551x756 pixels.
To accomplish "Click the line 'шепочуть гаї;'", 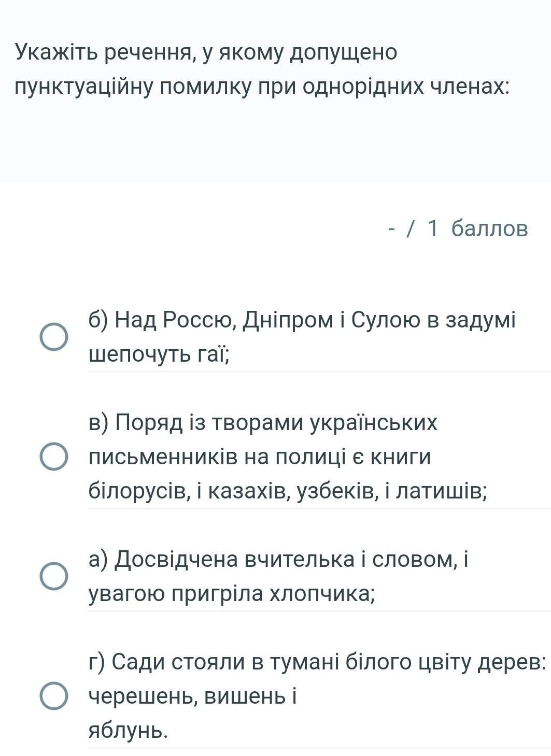I will [x=159, y=354].
